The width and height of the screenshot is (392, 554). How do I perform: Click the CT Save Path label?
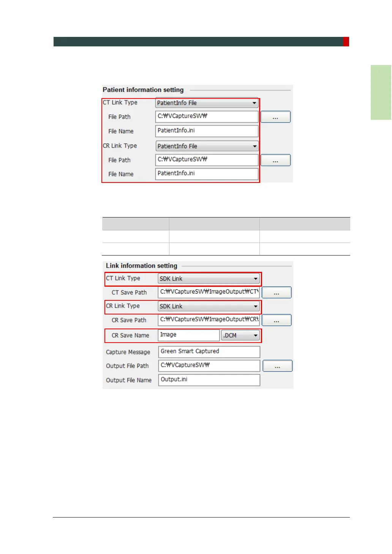129,292
